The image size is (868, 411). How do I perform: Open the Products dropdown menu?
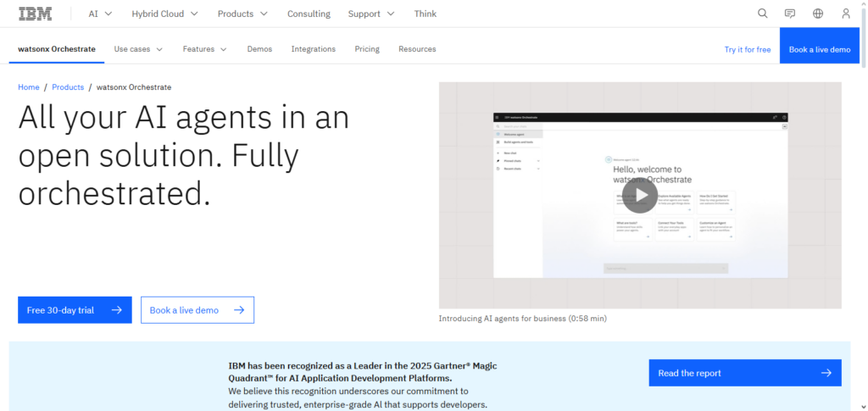coord(242,14)
